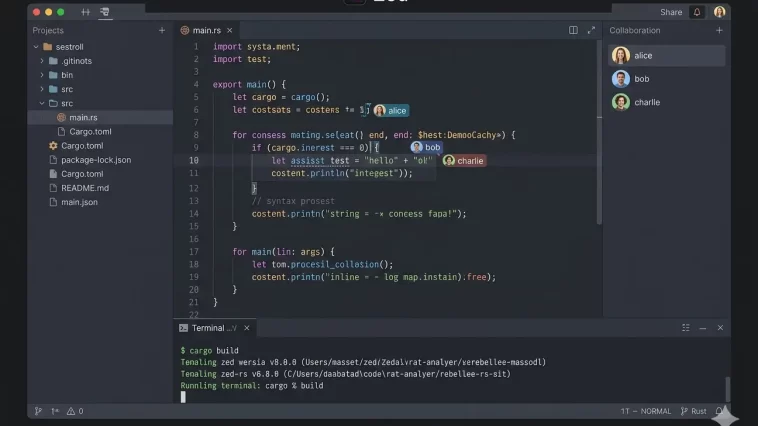Select bob in the Collaboration panel
758x426 pixels.
(x=667, y=79)
